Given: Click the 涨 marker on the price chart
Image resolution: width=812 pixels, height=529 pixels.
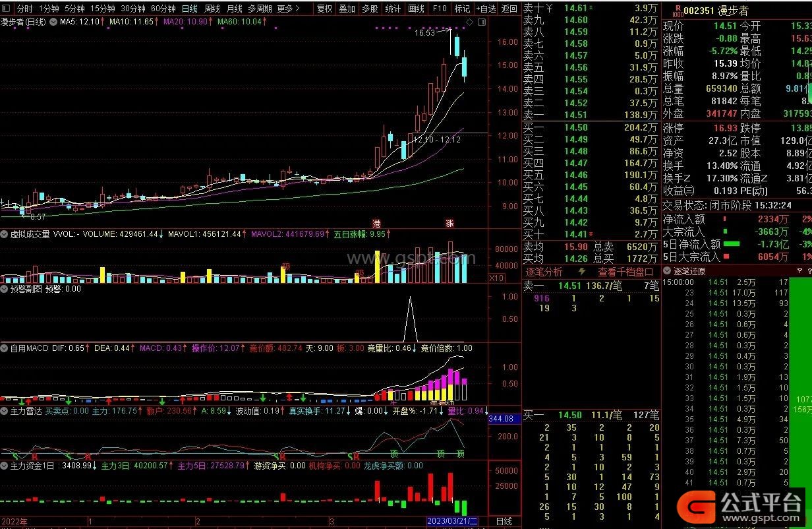Looking at the screenshot, I should coord(450,222).
